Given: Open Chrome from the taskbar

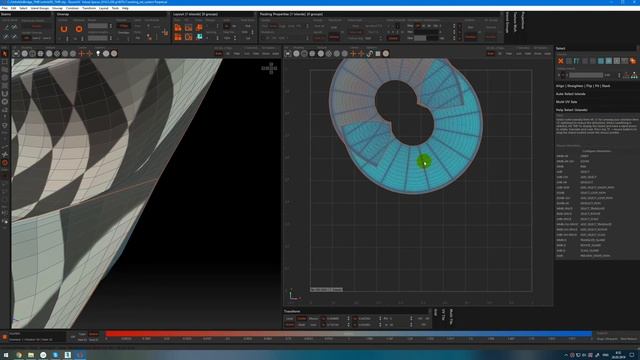Looking at the screenshot, I should tap(19, 355).
